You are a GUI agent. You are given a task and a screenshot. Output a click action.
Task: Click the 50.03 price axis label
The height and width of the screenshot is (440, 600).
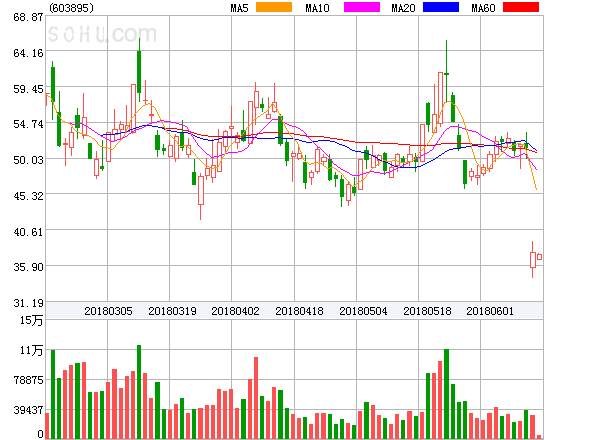[x=28, y=160]
